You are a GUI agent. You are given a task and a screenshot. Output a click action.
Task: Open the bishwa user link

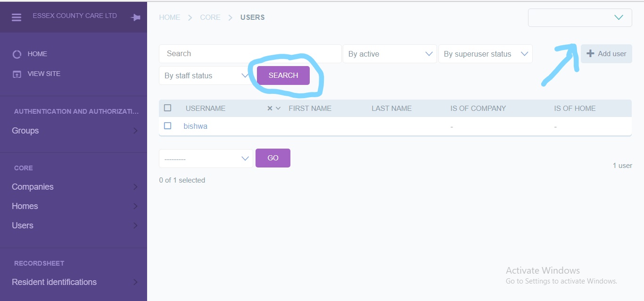(195, 126)
